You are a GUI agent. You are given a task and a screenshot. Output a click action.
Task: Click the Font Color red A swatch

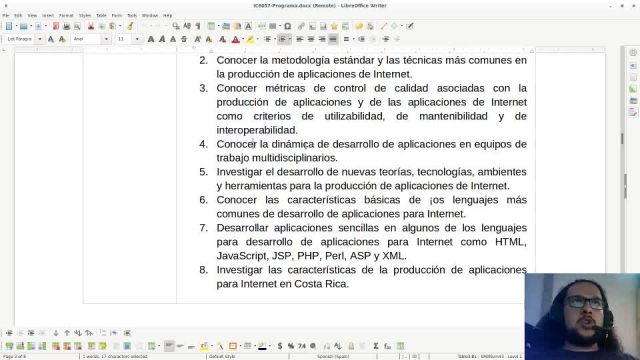tap(236, 39)
